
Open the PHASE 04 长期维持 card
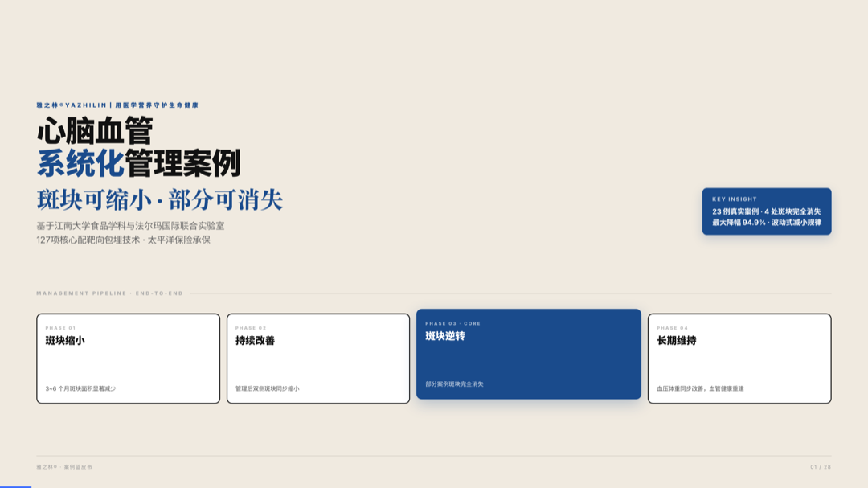pos(739,359)
